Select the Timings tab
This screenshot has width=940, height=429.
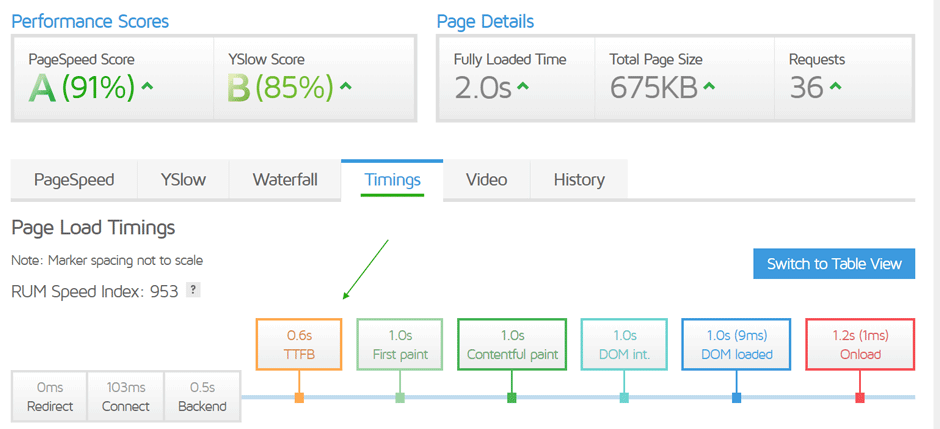[392, 180]
